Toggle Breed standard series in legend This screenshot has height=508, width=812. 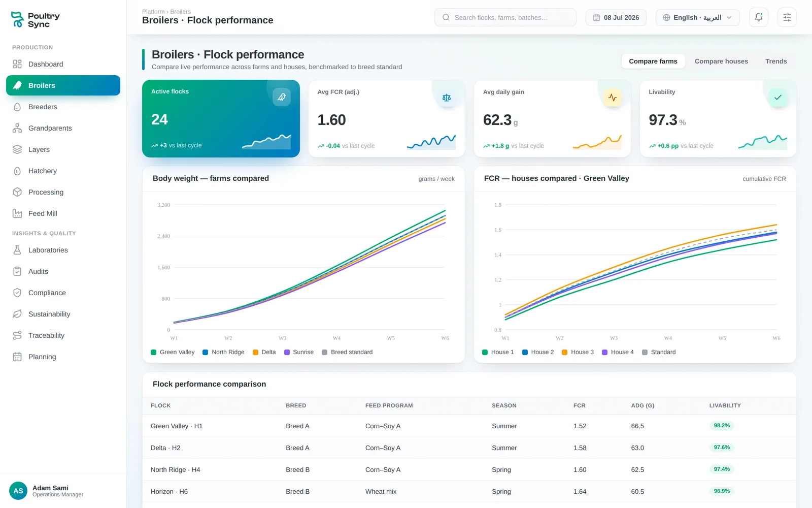(x=347, y=352)
